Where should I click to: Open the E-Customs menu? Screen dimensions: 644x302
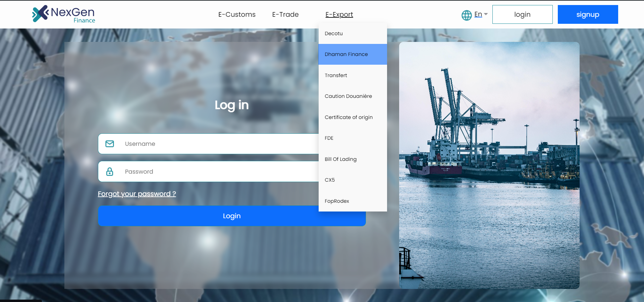[x=237, y=14]
